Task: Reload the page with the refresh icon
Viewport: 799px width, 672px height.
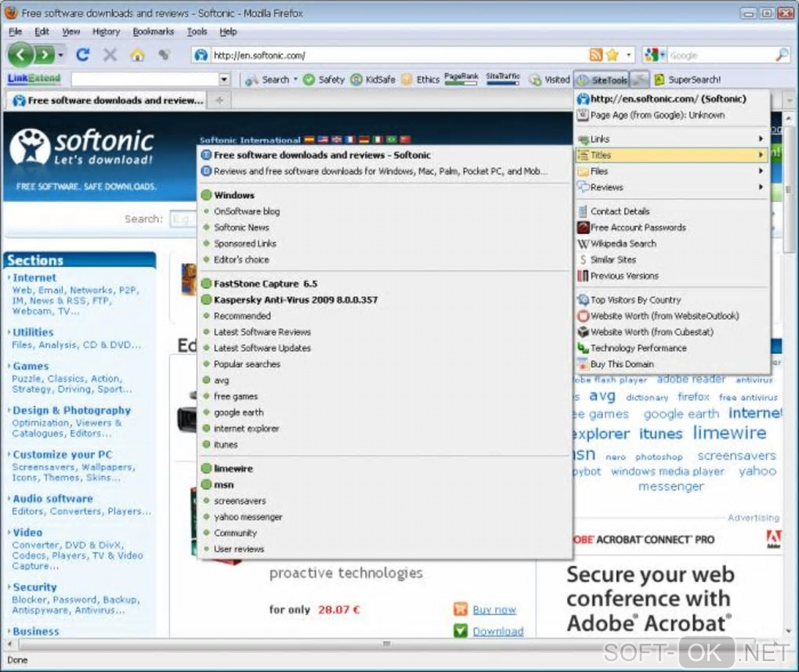Action: click(83, 55)
